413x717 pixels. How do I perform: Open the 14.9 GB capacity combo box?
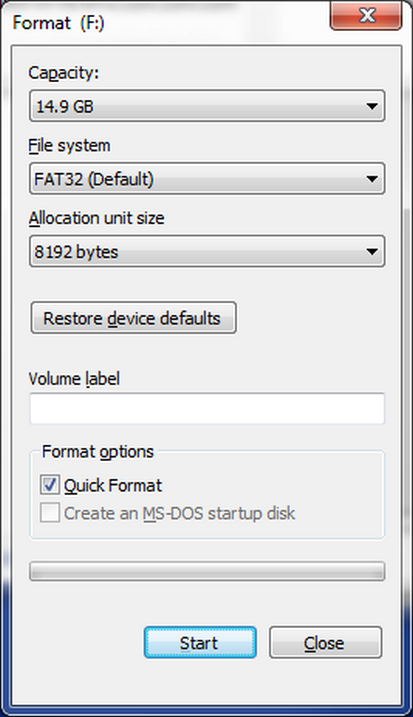tap(207, 106)
